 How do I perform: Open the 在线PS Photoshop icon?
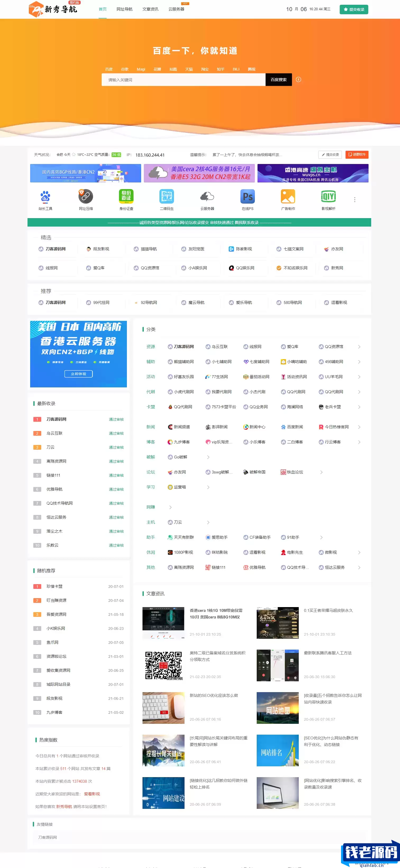pos(247,196)
